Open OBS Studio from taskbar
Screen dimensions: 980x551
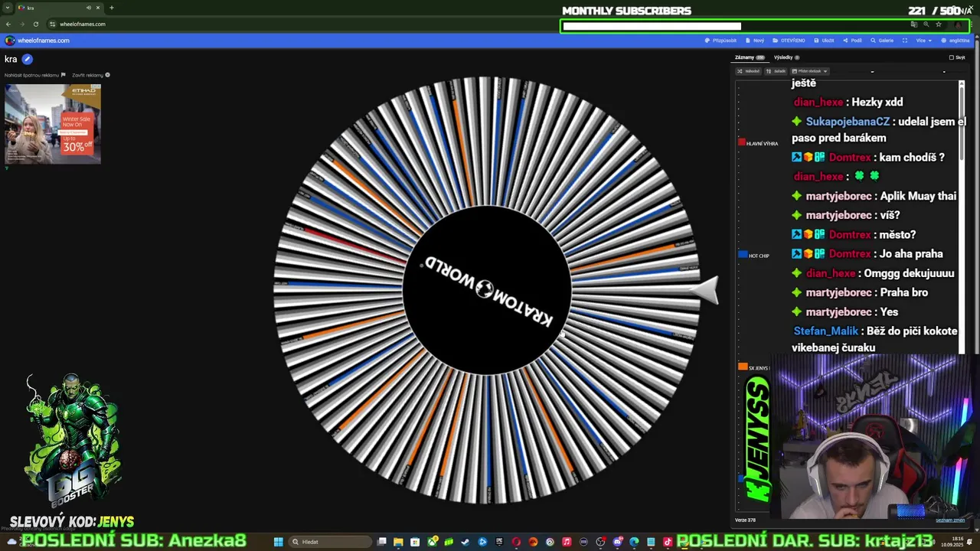click(x=600, y=542)
